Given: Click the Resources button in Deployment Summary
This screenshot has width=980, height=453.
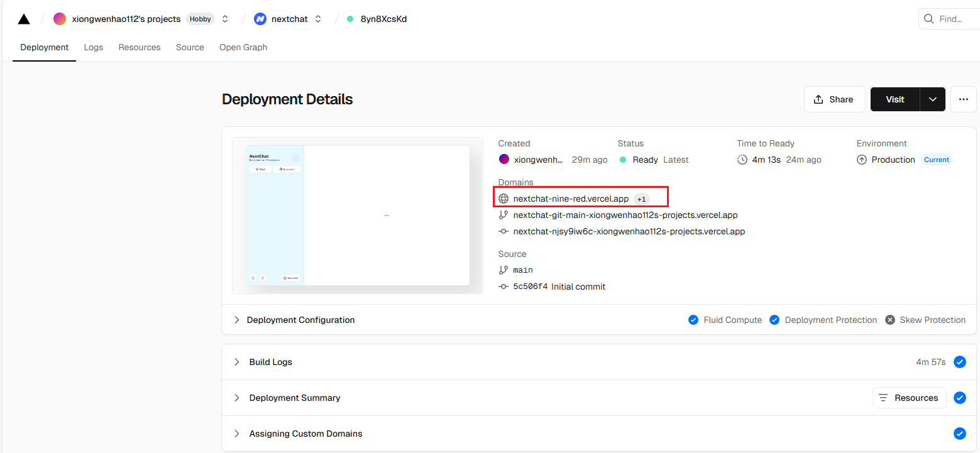Looking at the screenshot, I should click(909, 398).
